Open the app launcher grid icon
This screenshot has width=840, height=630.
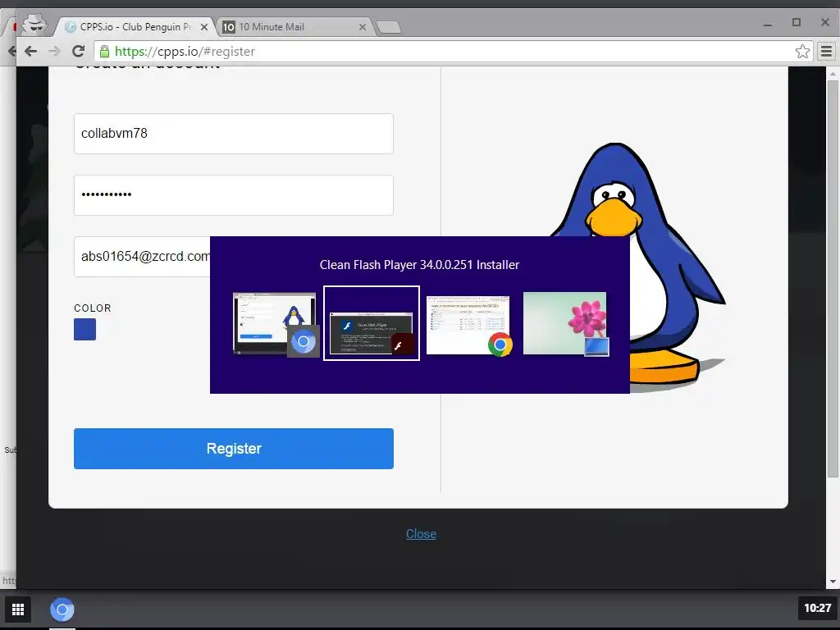18,609
